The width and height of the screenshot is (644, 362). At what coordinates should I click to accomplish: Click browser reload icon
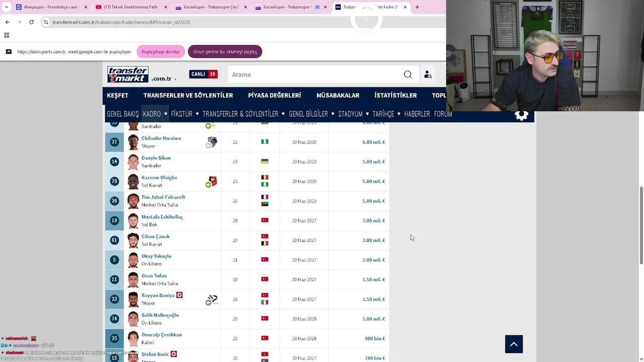31,22
